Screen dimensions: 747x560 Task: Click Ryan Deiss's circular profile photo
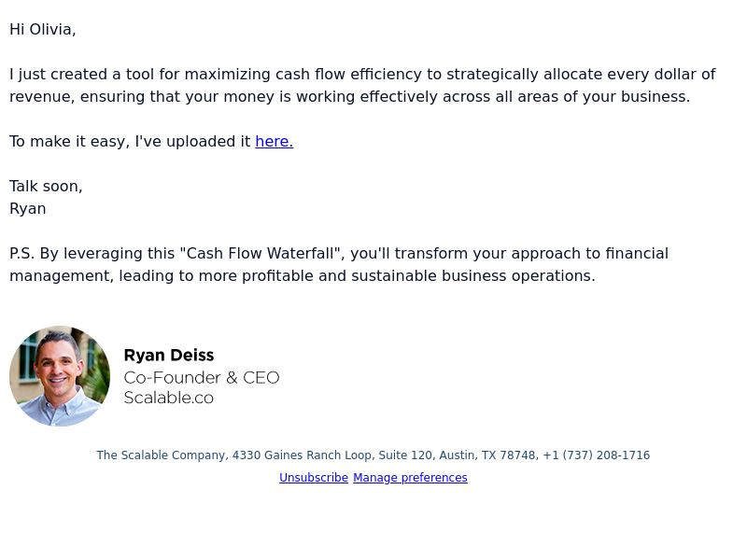coord(60,376)
